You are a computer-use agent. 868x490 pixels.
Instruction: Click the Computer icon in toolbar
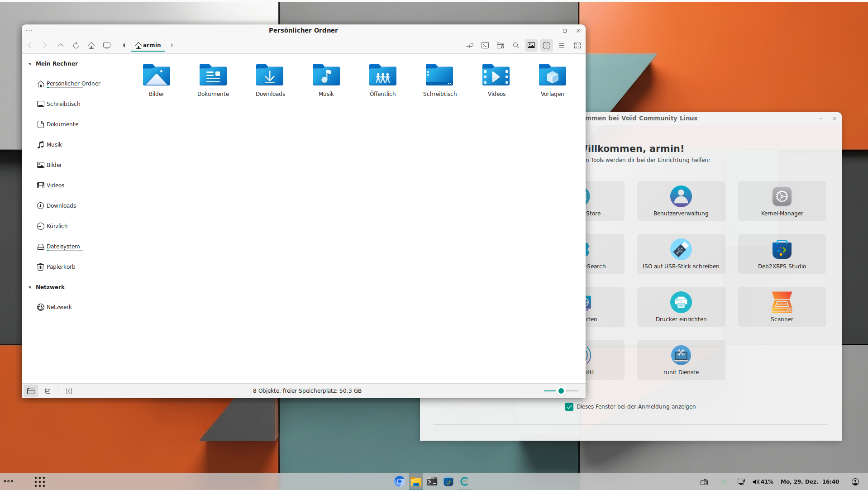(107, 45)
